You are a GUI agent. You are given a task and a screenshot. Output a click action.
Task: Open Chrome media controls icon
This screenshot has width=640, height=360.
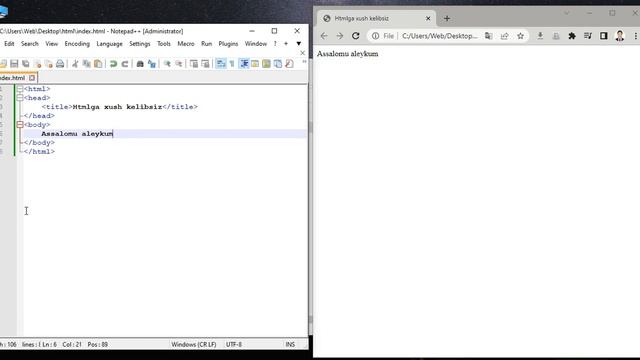click(x=588, y=36)
